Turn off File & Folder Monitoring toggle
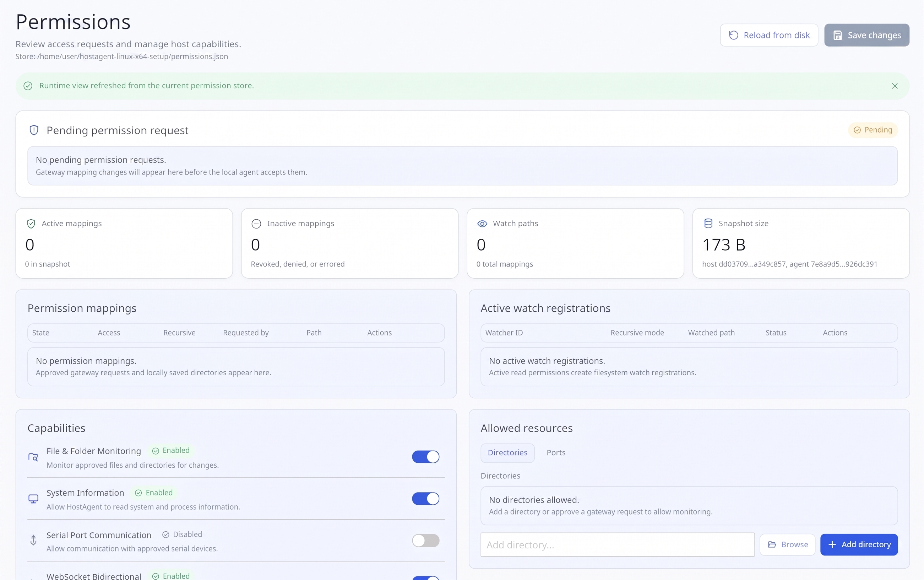 [425, 457]
